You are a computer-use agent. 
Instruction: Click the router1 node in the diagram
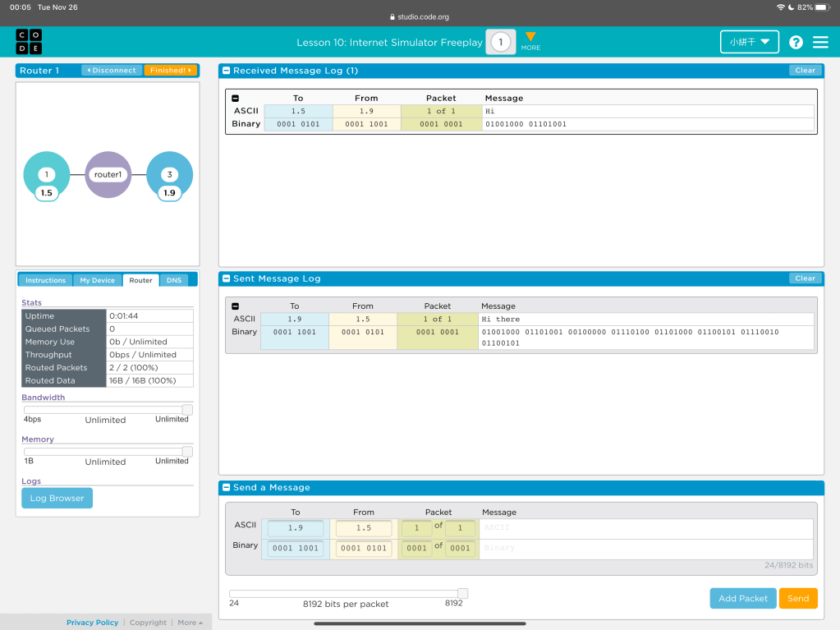(x=108, y=175)
